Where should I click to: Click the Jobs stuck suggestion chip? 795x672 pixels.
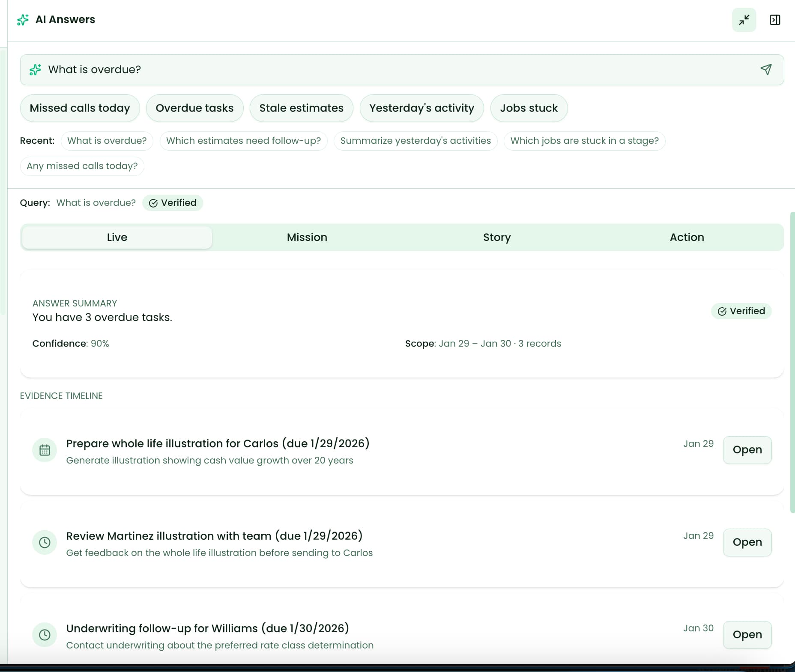(x=529, y=108)
